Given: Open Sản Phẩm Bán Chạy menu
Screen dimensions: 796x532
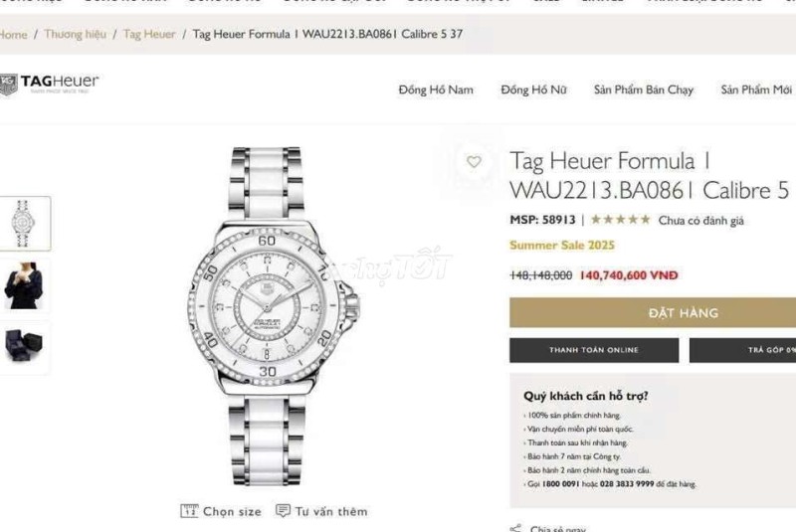Looking at the screenshot, I should pyautogui.click(x=643, y=89).
